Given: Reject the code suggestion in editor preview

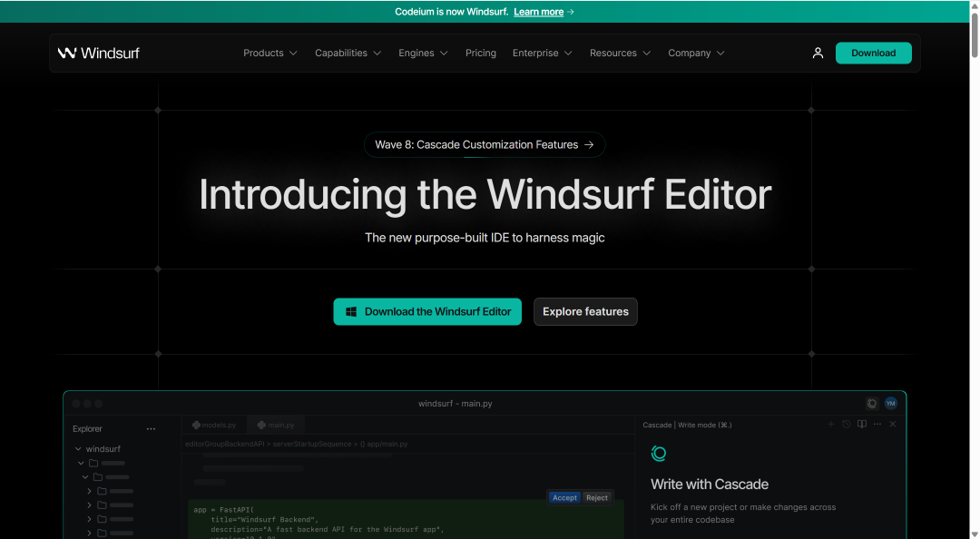Looking at the screenshot, I should 597,498.
